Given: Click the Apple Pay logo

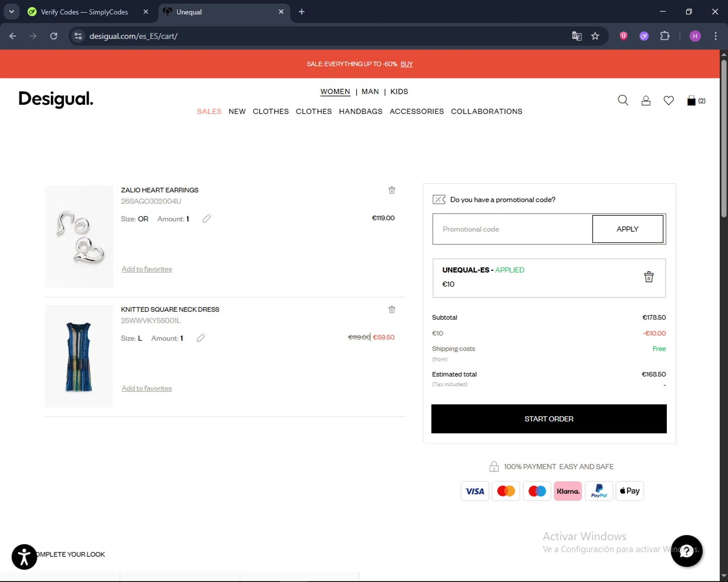Looking at the screenshot, I should pyautogui.click(x=629, y=491).
